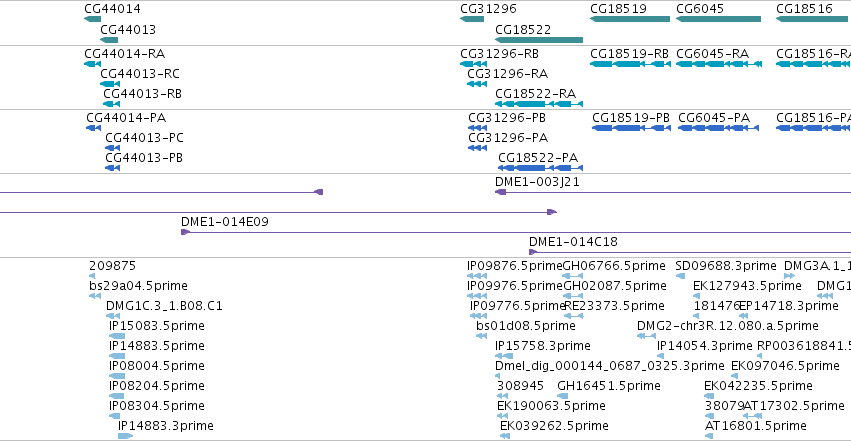851x441 pixels.
Task: Click the 209875 EST feature
Action: (92, 276)
